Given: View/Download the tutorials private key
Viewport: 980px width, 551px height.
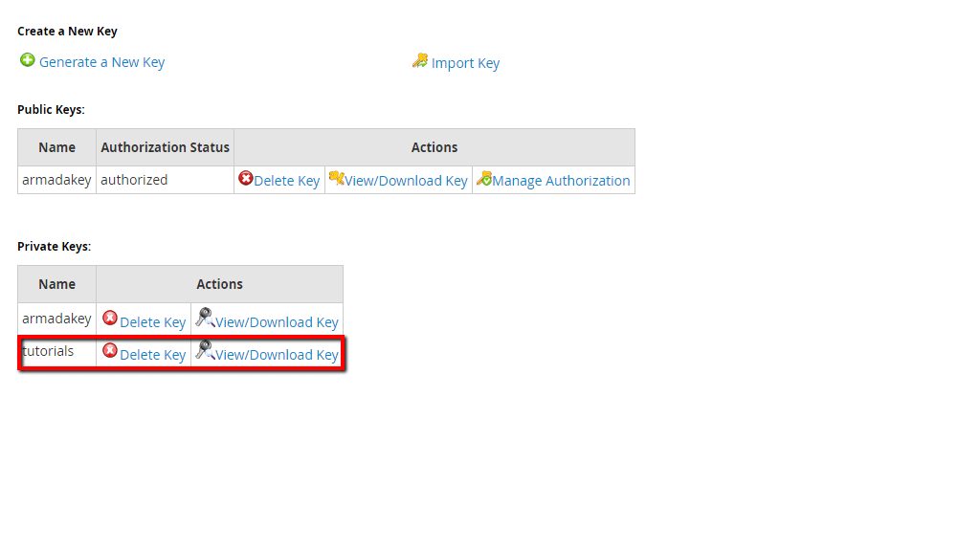Looking at the screenshot, I should point(277,355).
